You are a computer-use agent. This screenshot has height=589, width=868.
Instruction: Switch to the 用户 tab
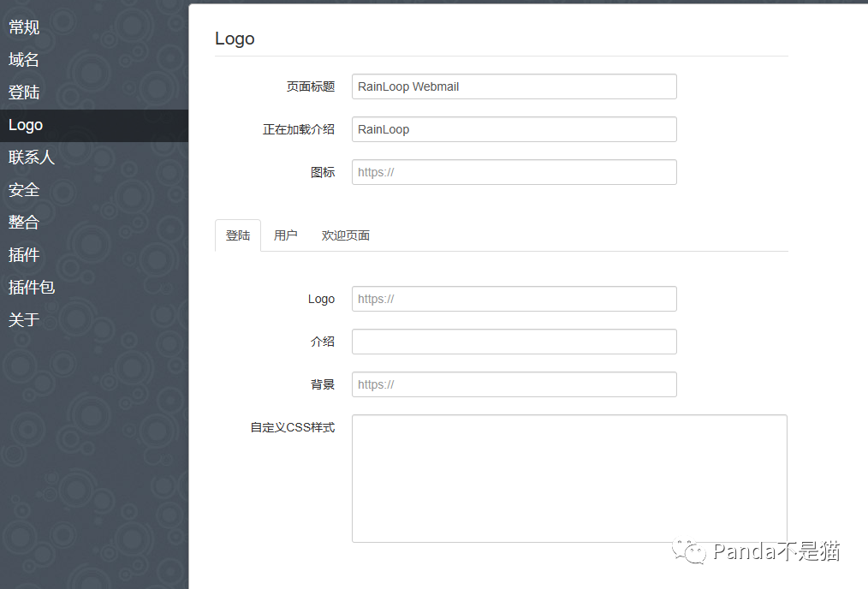click(x=285, y=235)
